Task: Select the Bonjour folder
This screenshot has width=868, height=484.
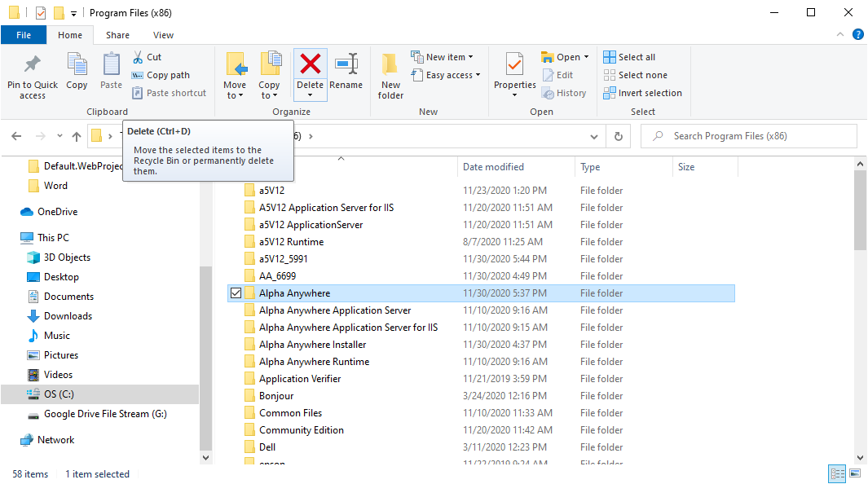Action: [276, 396]
